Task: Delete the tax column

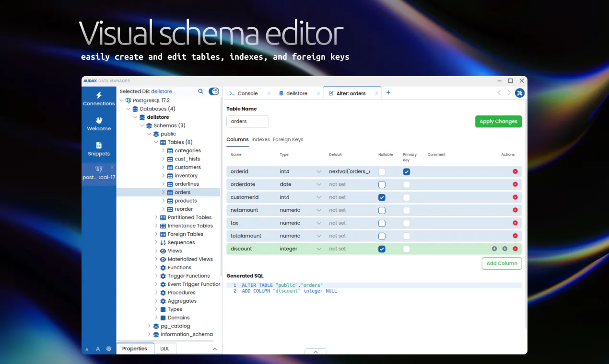Action: coord(515,223)
